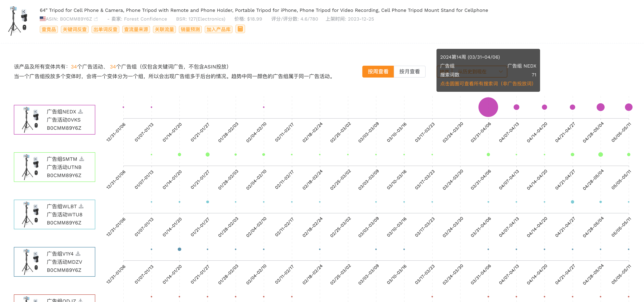644x302 pixels.
Task: Click the 5MTM green bubble at 03/31-04/06
Action: point(488,154)
